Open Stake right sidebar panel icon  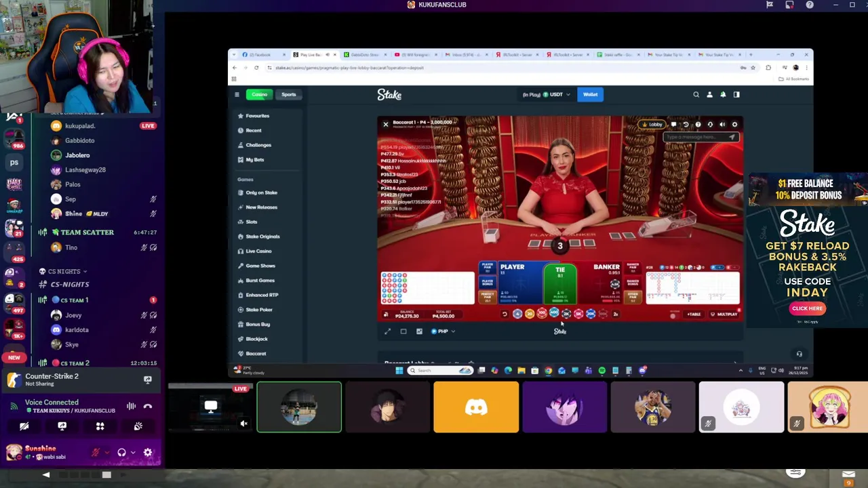point(736,95)
